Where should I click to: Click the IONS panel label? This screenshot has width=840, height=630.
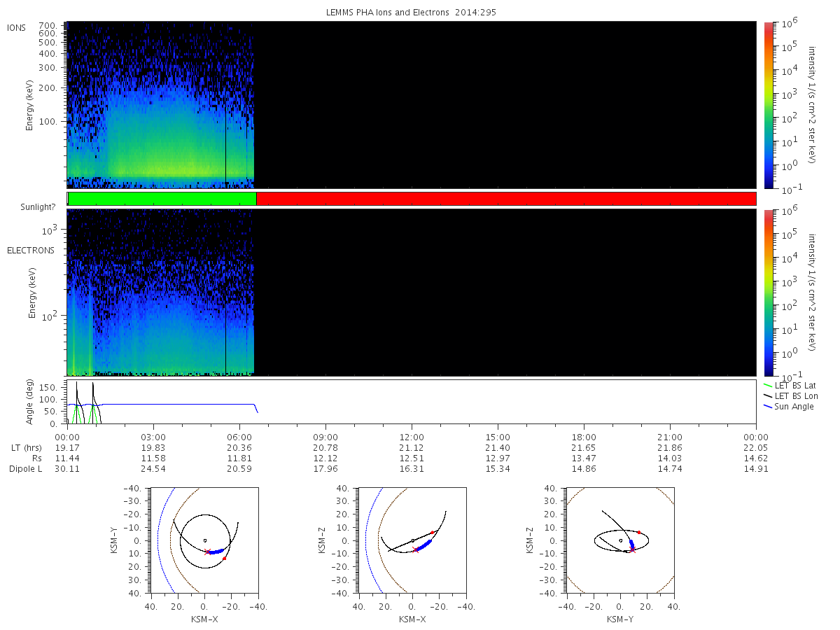pyautogui.click(x=17, y=27)
